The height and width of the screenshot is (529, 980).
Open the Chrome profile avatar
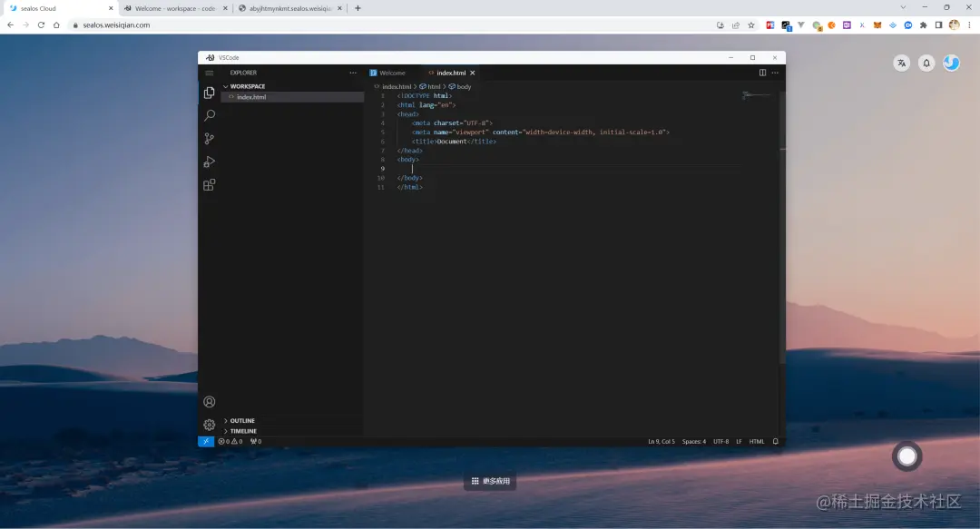[x=955, y=25]
